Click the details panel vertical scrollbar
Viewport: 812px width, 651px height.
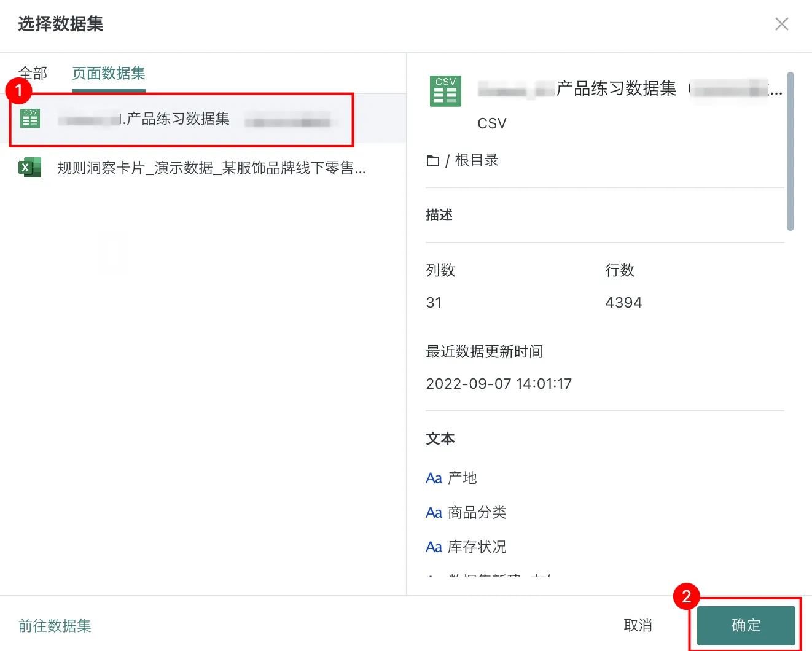[x=790, y=151]
